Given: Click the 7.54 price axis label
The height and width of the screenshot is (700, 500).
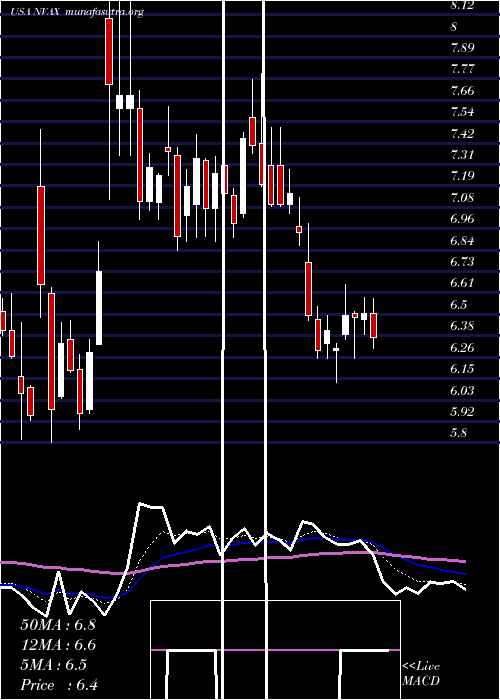Looking at the screenshot, I should pos(462,112).
